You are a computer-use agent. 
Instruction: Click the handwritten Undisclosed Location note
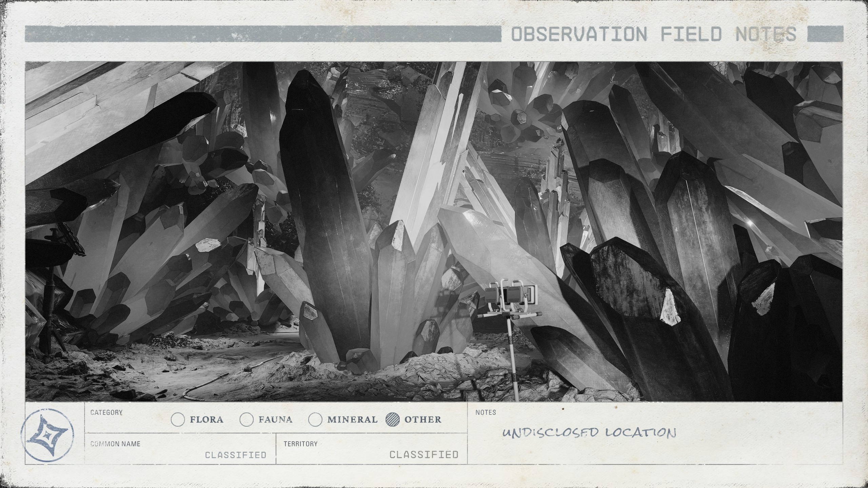589,433
